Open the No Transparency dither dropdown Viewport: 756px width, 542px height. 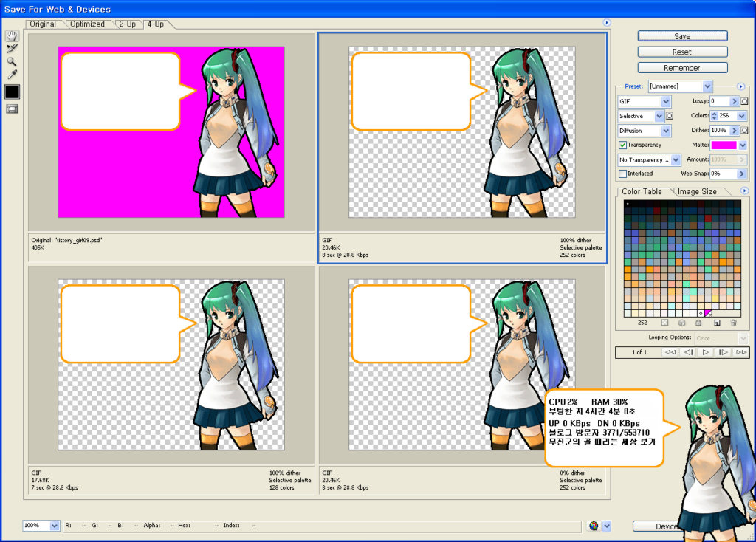point(649,159)
